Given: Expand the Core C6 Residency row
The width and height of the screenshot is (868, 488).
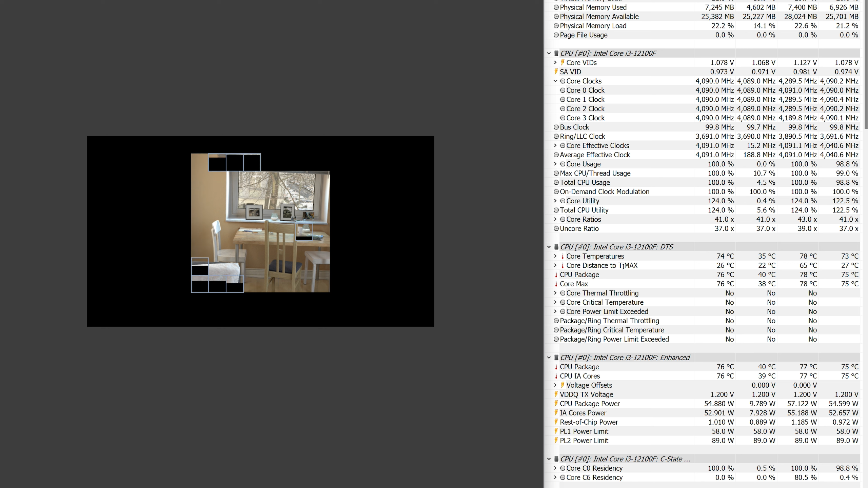Looking at the screenshot, I should pos(555,477).
